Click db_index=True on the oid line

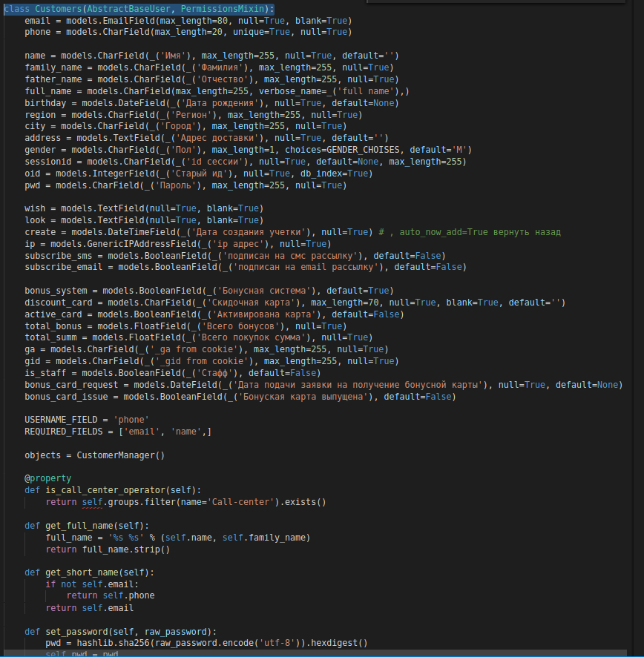(x=334, y=173)
